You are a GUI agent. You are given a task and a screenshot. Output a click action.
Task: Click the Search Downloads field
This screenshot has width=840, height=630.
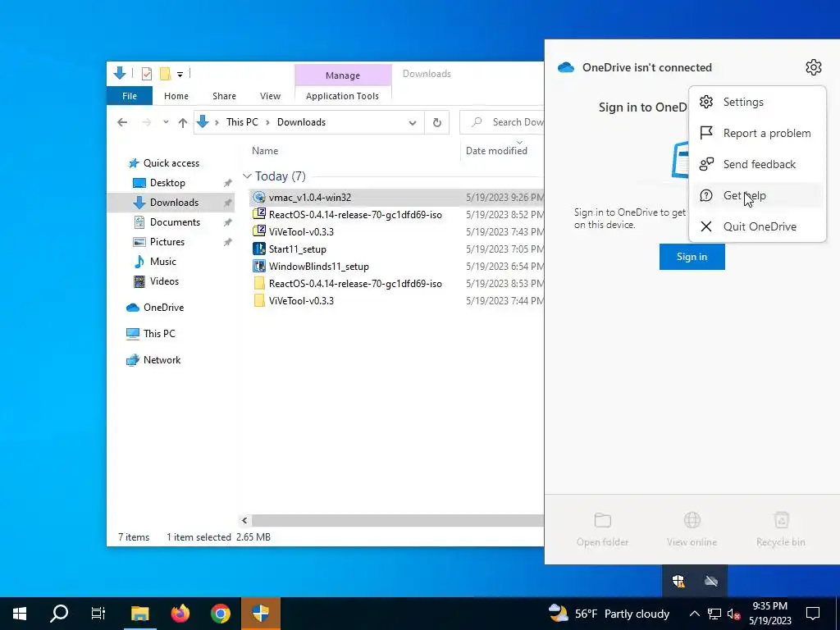point(502,122)
